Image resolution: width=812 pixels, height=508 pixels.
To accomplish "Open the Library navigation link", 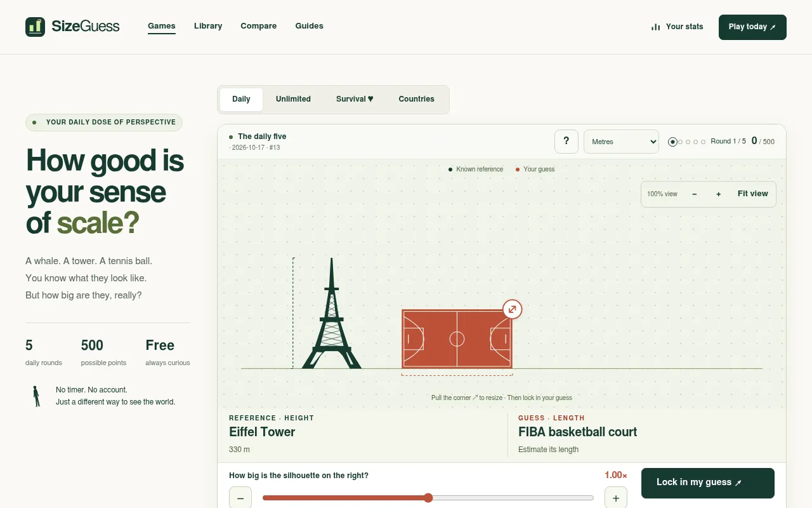I will [208, 27].
